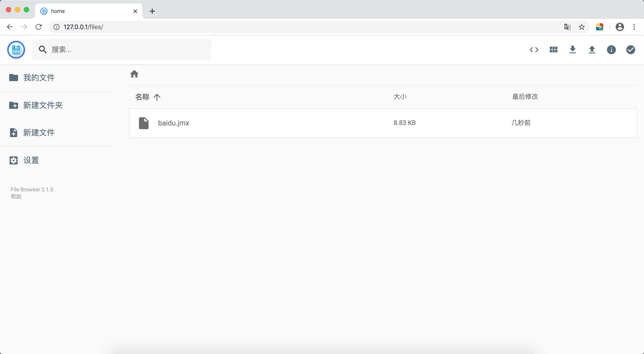Sort by 最后修改 column header
Screen dimensions: 644x354
pos(525,97)
